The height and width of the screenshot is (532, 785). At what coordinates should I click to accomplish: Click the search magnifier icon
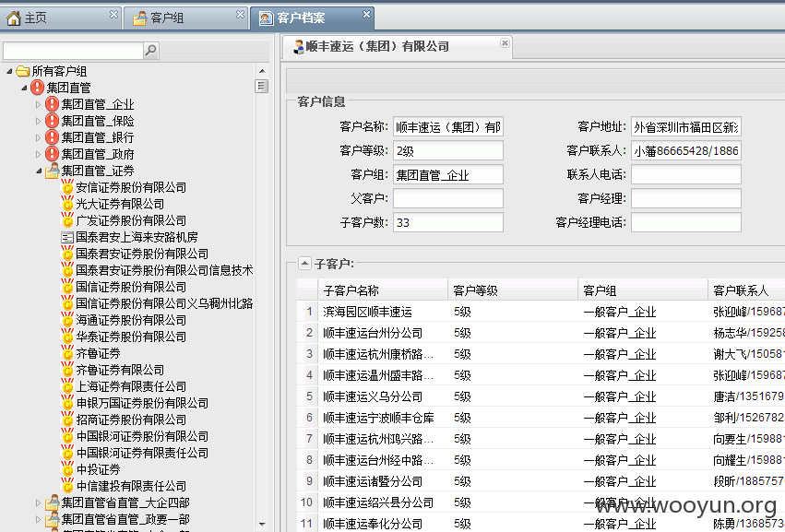pos(150,50)
